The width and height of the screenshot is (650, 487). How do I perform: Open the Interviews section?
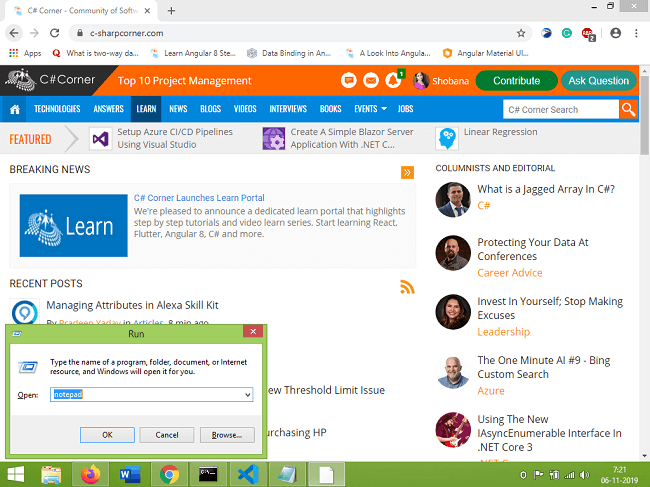[x=288, y=109]
